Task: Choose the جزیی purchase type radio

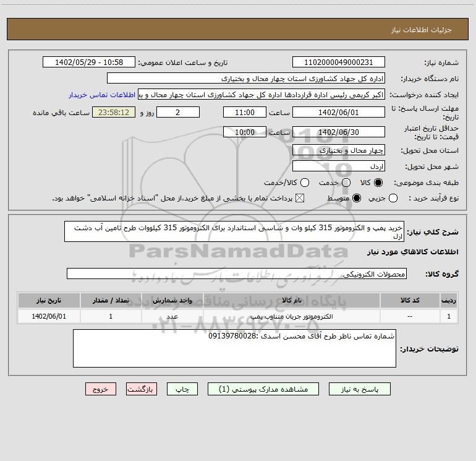Action: tap(393, 198)
